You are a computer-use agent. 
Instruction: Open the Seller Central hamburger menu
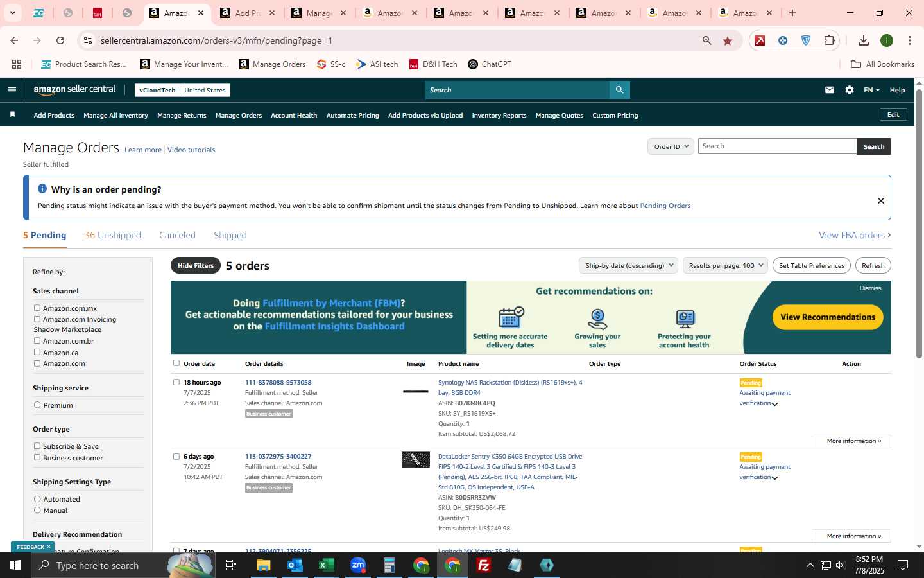tap(12, 90)
